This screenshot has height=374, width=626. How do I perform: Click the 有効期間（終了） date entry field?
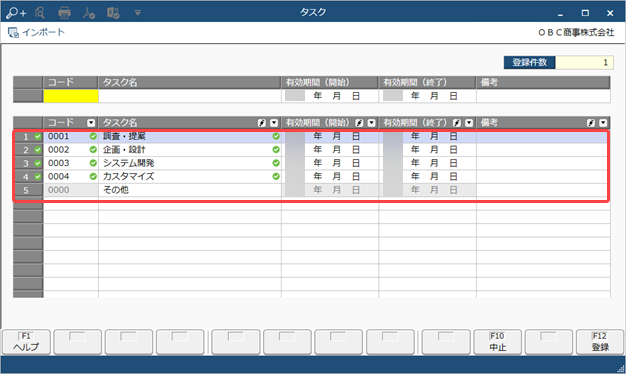tap(427, 96)
